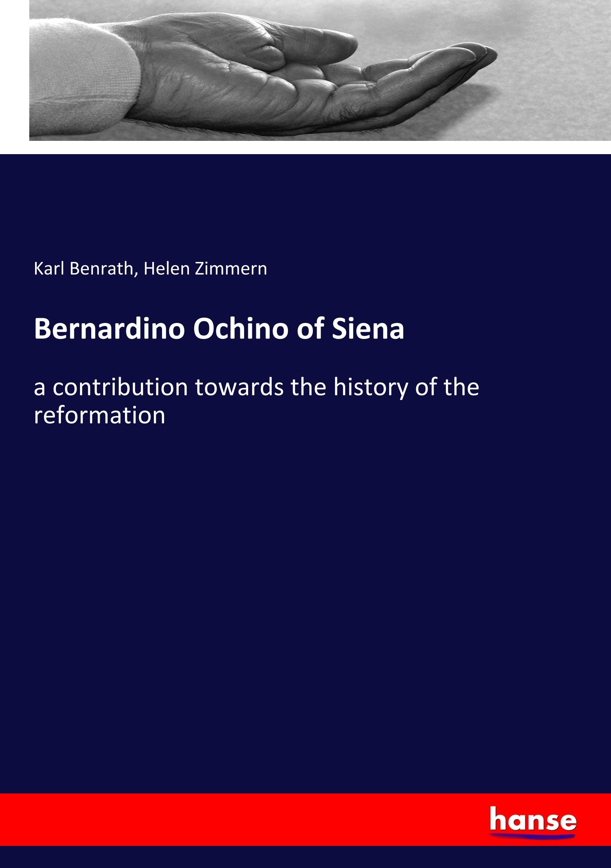Click the author name Karl Benrath
The height and width of the screenshot is (868, 611).
(x=83, y=268)
